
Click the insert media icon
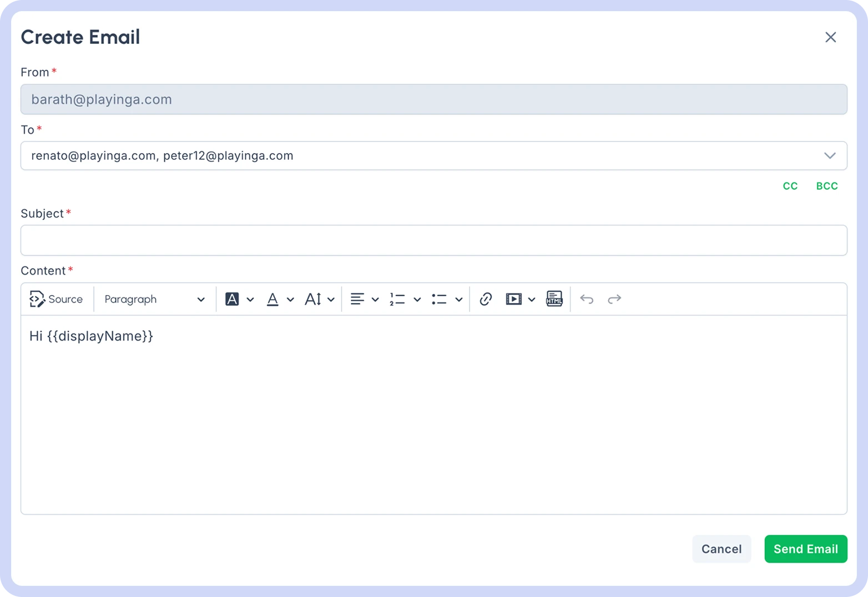pos(513,299)
